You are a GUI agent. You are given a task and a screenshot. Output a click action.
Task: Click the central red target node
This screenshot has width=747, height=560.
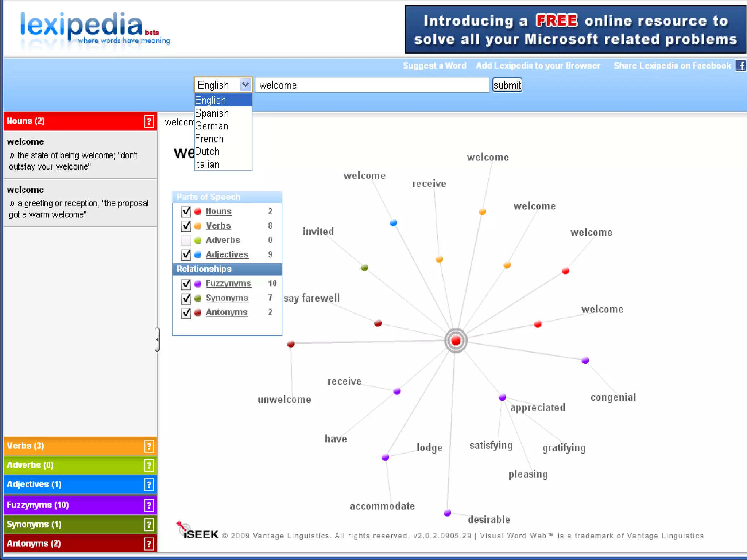[x=456, y=341]
